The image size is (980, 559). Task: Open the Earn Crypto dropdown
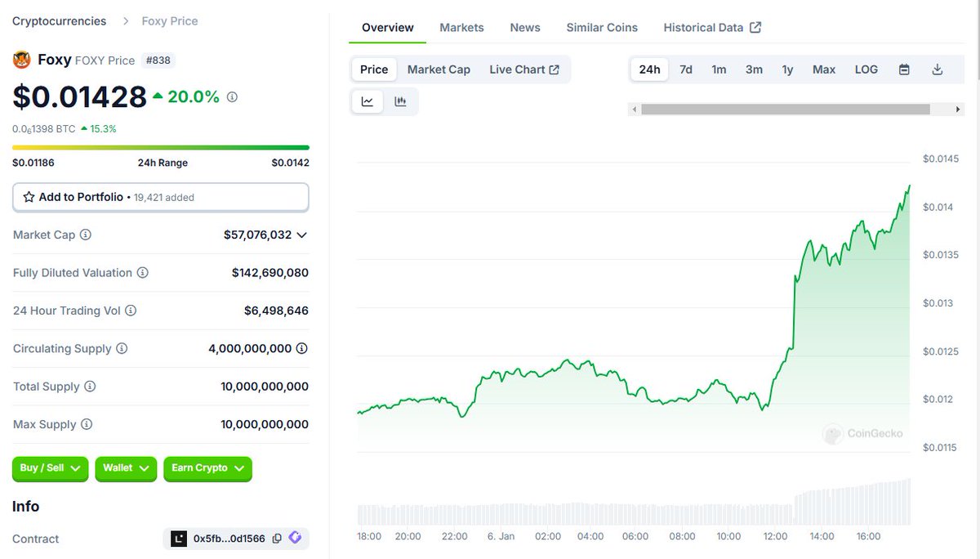207,468
